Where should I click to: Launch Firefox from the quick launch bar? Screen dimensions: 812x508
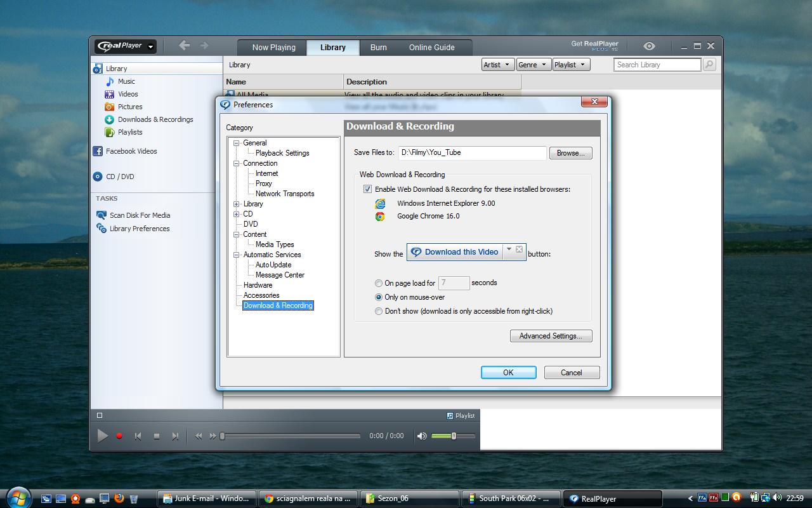[118, 498]
